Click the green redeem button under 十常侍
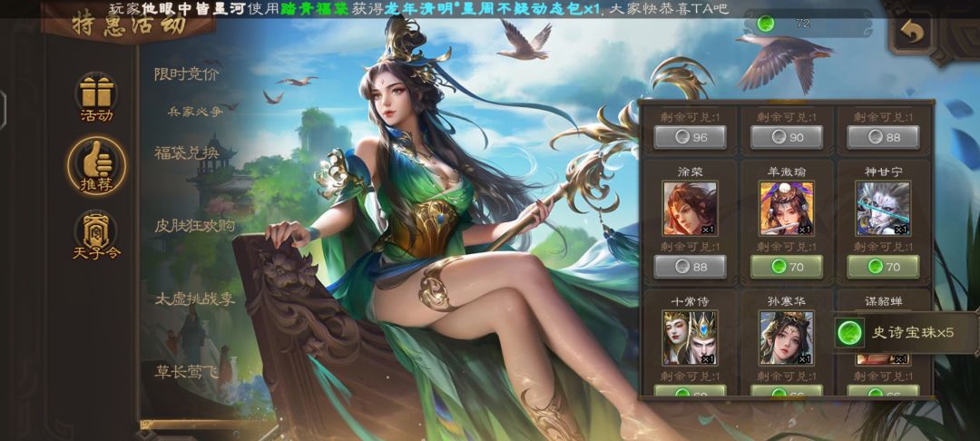This screenshot has height=441, width=980. tap(690, 391)
